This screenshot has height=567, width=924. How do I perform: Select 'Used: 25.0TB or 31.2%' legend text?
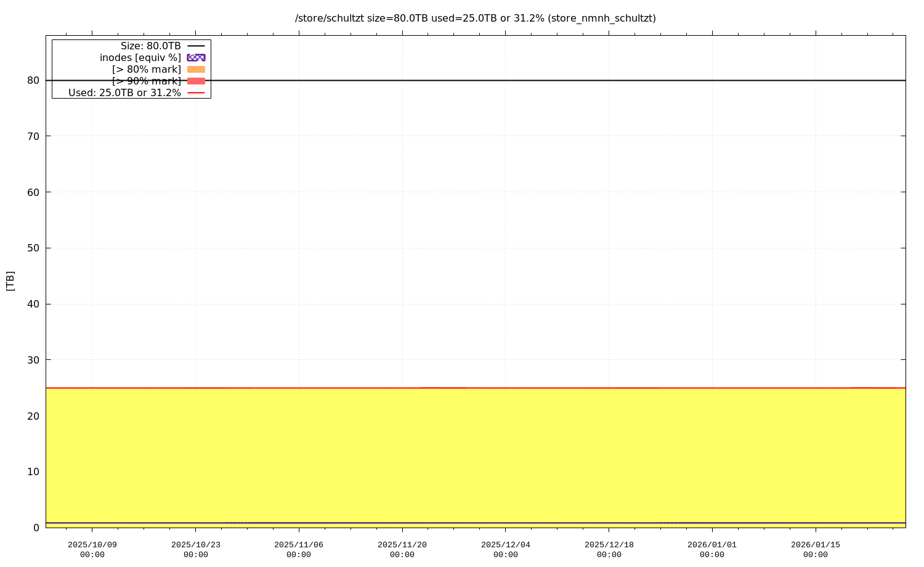coord(124,93)
